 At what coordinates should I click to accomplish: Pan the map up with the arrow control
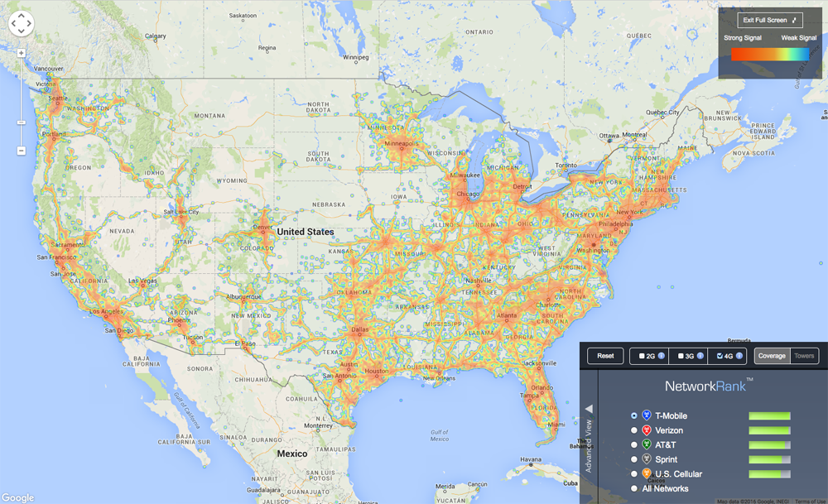[x=22, y=16]
